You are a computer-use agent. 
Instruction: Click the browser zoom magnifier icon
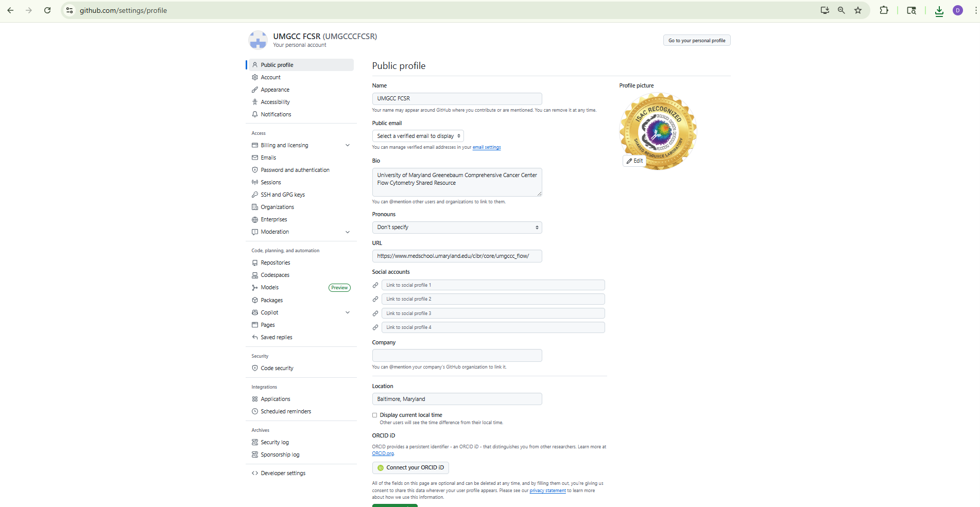click(841, 10)
